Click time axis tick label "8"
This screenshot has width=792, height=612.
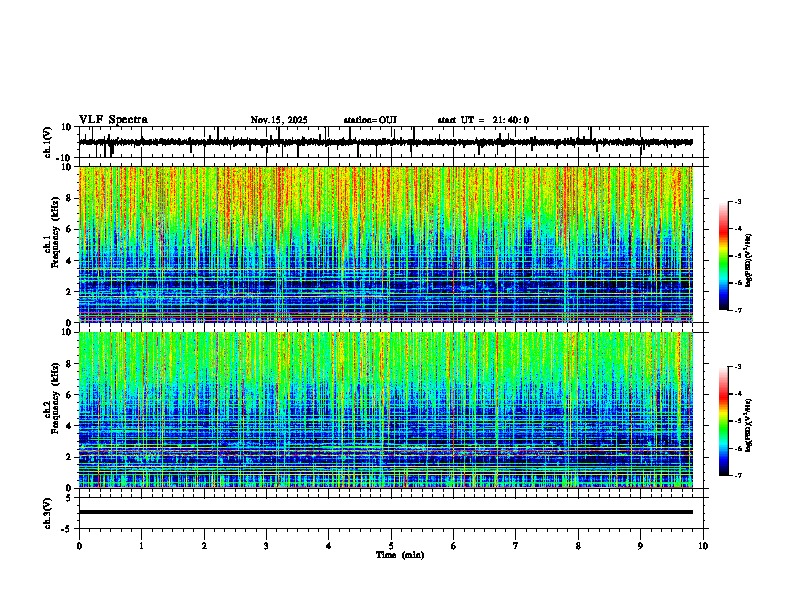(578, 546)
